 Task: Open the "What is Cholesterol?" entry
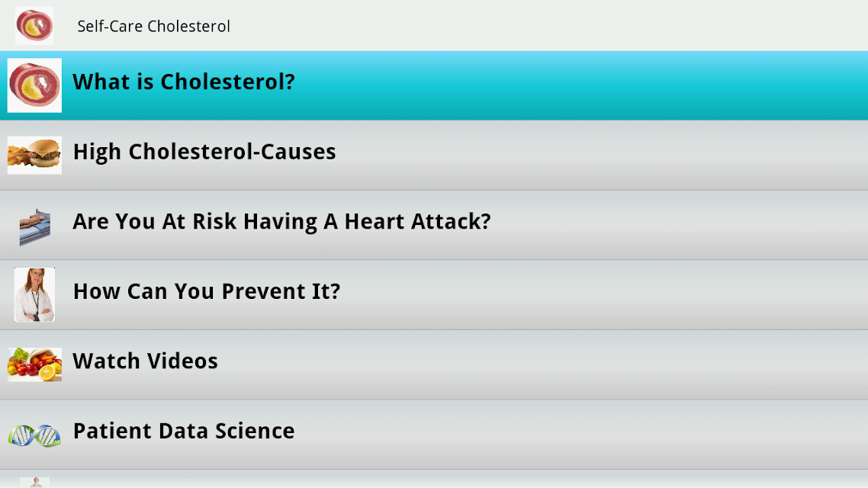(434, 85)
